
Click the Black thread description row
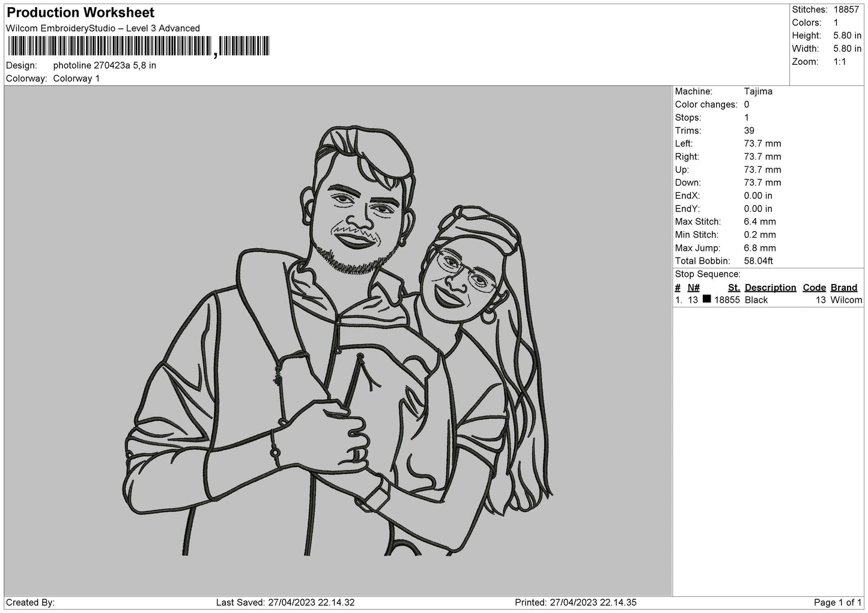768,300
